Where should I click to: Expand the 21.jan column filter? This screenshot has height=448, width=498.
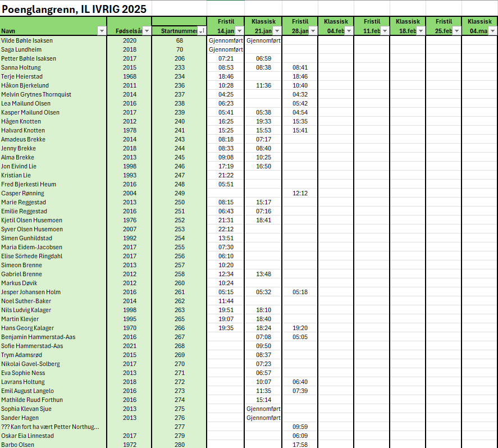[x=276, y=31]
